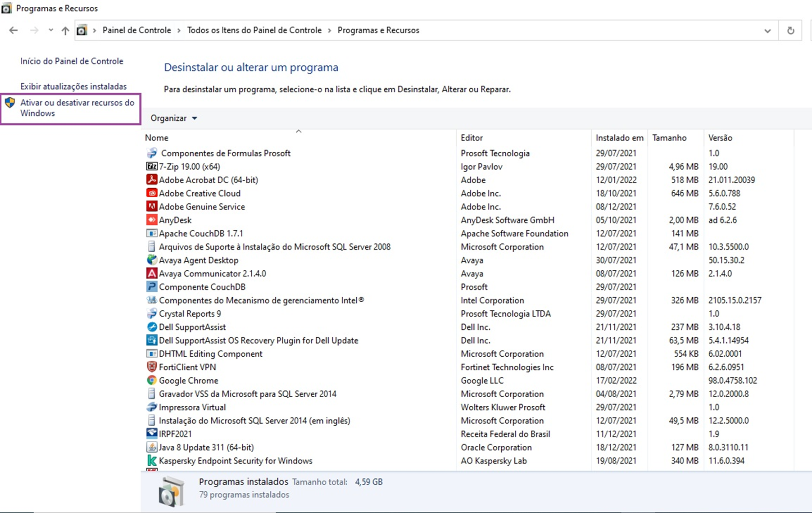Viewport: 812px width, 513px height.
Task: Click the Dell SupportAssist OS Recovery Plugin icon
Action: 152,340
